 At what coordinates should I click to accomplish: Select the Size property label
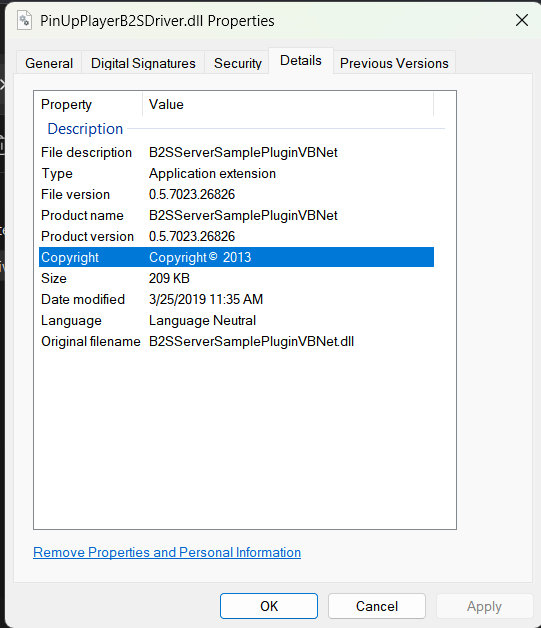54,278
